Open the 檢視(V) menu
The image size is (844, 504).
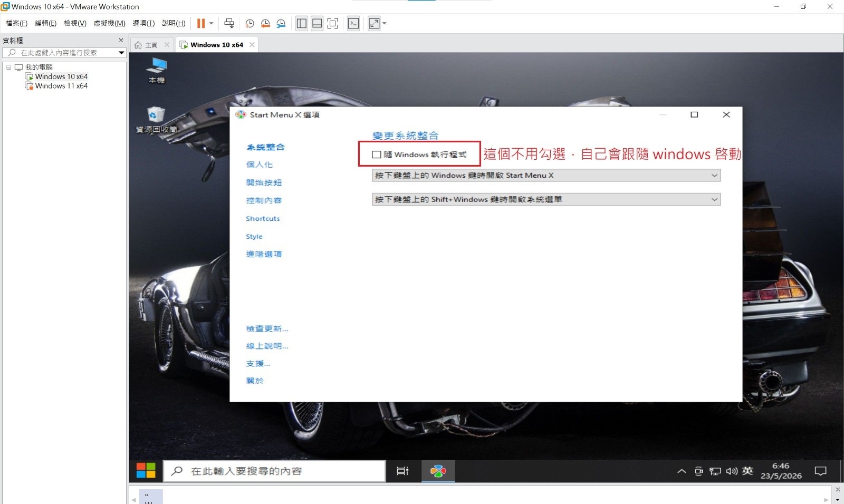pyautogui.click(x=75, y=23)
